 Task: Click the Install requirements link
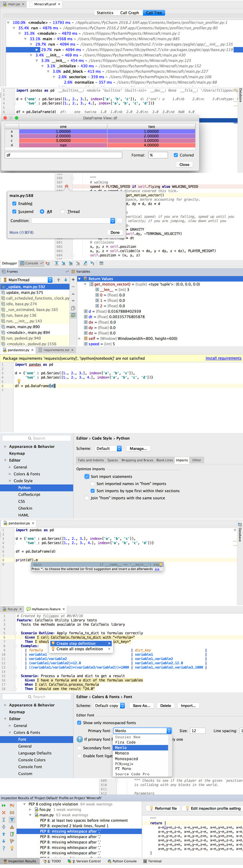tap(223, 358)
